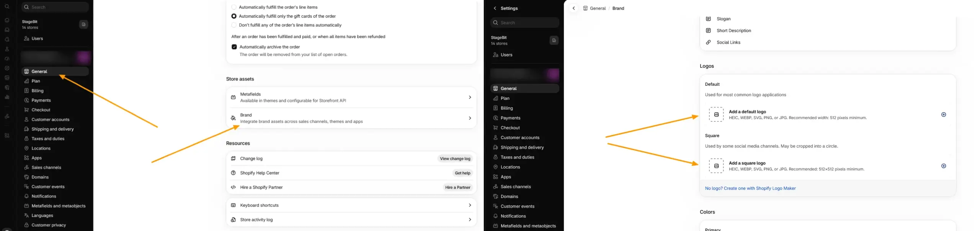Open Billing in Brand page sidebar
This screenshot has height=231, width=980.
(506, 108)
